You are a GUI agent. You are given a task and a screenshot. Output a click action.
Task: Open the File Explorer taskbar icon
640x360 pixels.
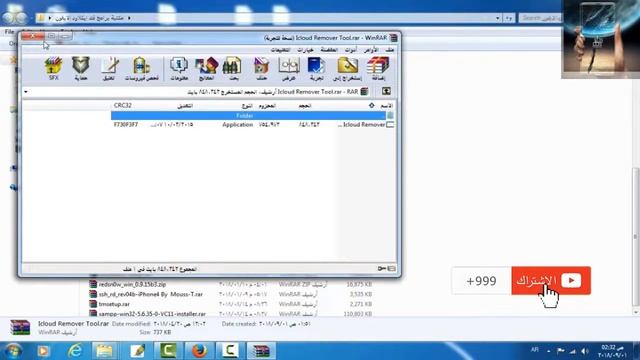pos(104,351)
